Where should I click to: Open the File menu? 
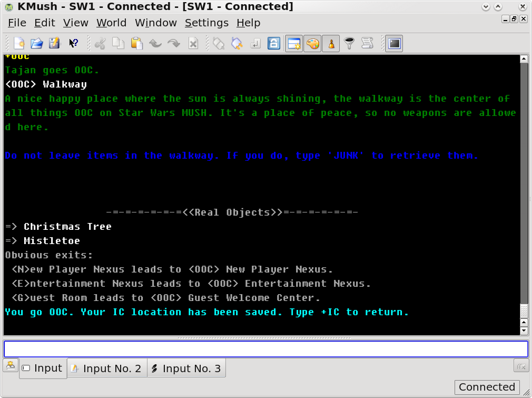click(x=17, y=23)
